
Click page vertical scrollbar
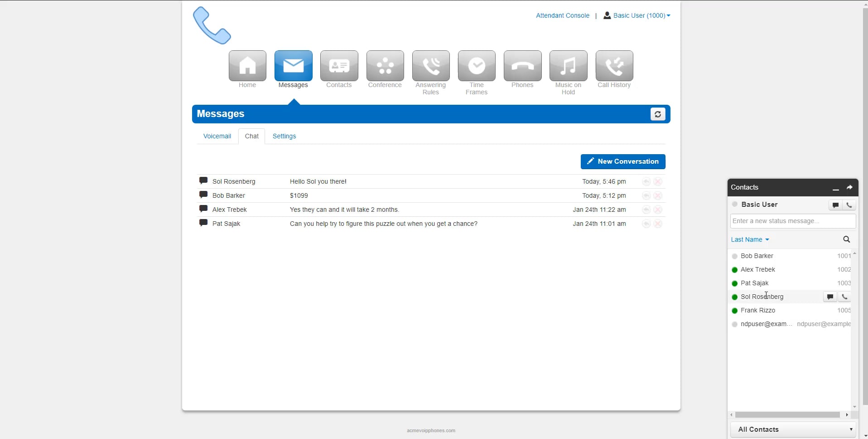click(865, 206)
